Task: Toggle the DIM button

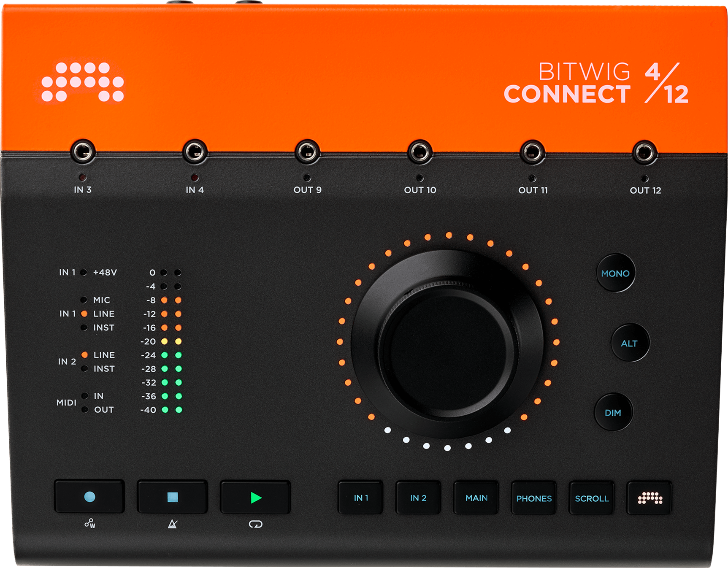Action: point(613,412)
